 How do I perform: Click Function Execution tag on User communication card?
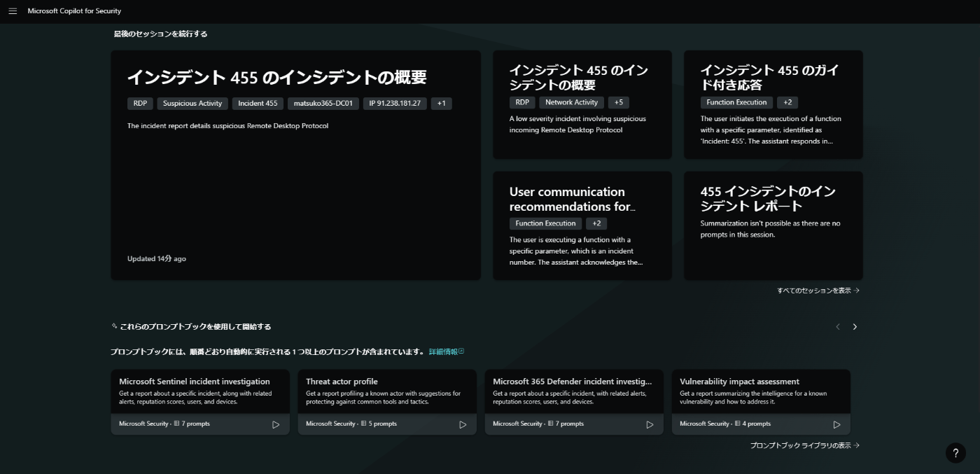[x=545, y=223]
